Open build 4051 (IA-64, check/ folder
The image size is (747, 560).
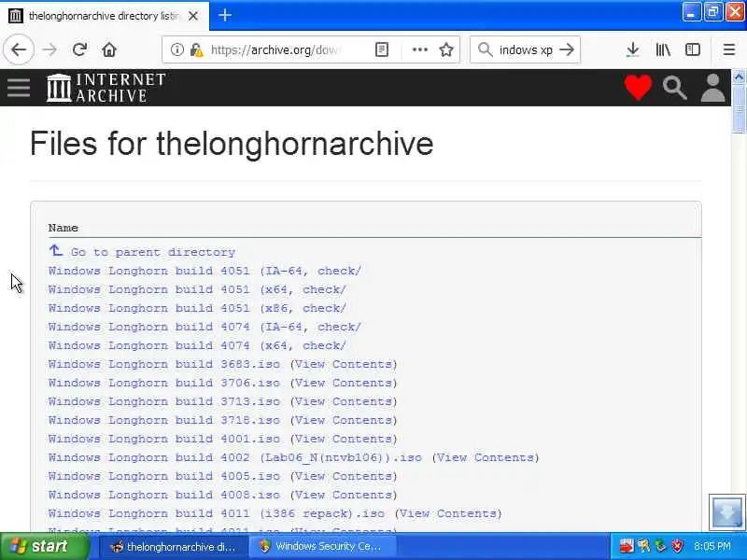tap(204, 271)
